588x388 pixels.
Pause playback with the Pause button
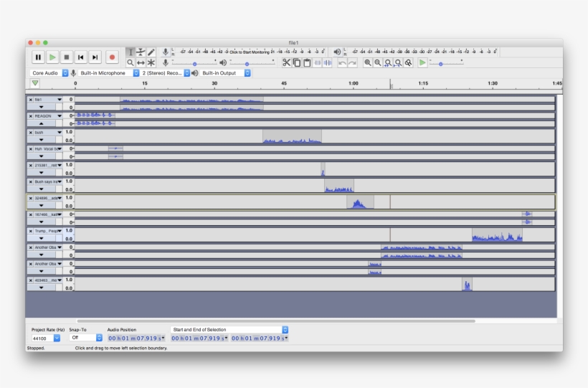pos(38,57)
